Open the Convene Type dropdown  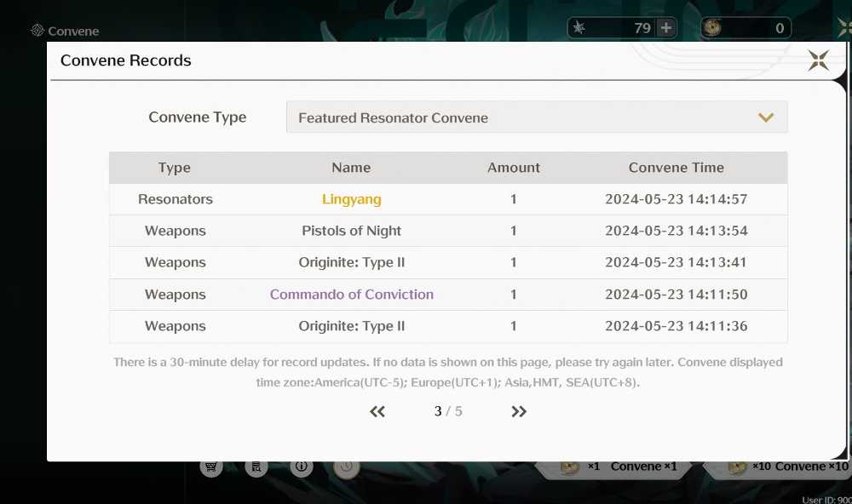click(x=537, y=117)
